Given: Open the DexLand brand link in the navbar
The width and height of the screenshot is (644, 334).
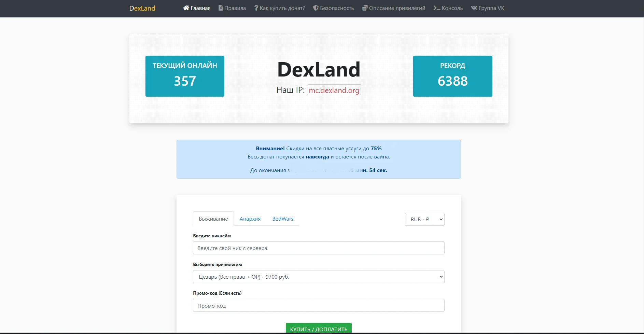Looking at the screenshot, I should 142,8.
